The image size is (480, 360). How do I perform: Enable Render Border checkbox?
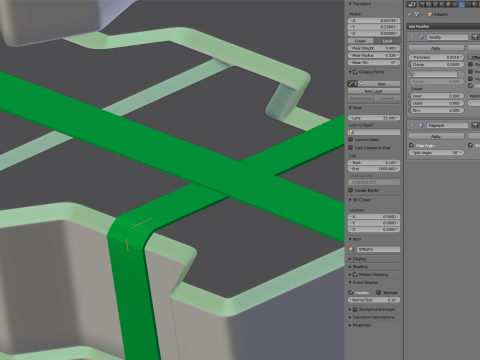351,190
